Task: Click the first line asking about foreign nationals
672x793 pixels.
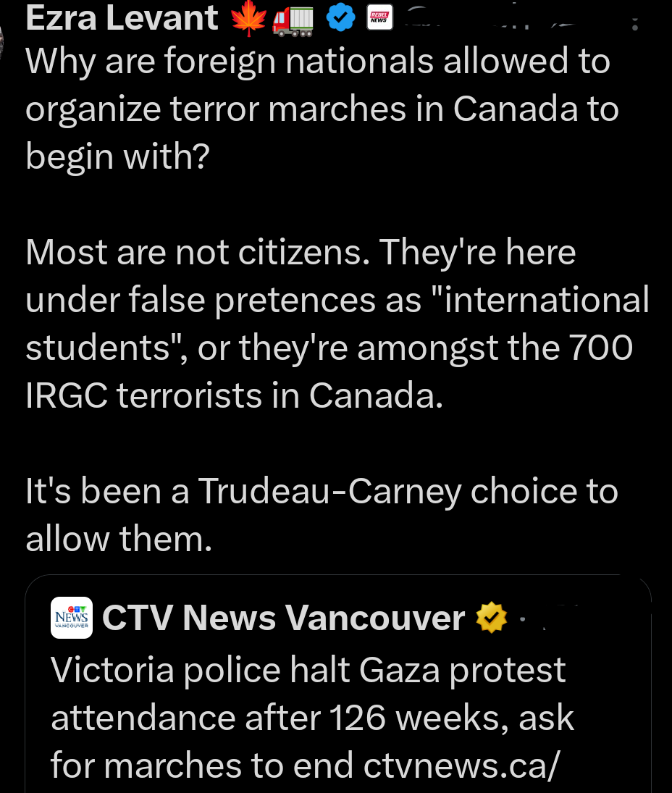Action: pyautogui.click(x=317, y=61)
